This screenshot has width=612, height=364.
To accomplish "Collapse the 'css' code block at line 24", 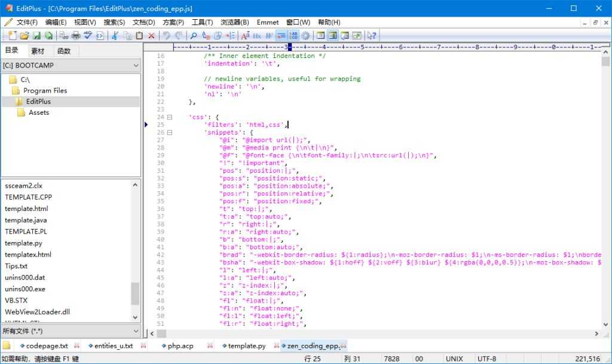I will click(170, 117).
